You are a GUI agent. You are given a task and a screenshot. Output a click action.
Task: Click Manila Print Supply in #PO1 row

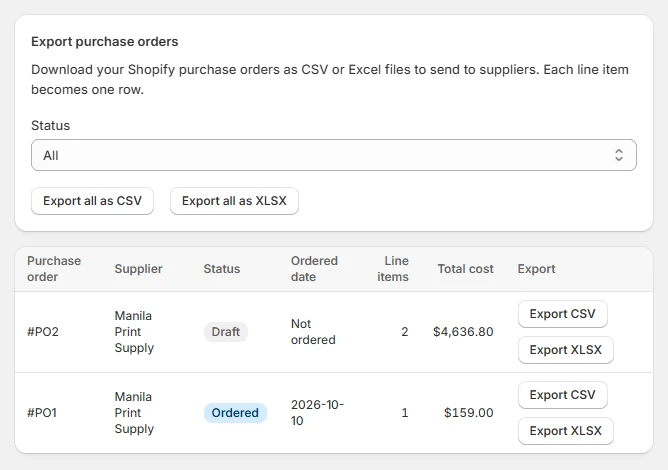[x=134, y=412]
